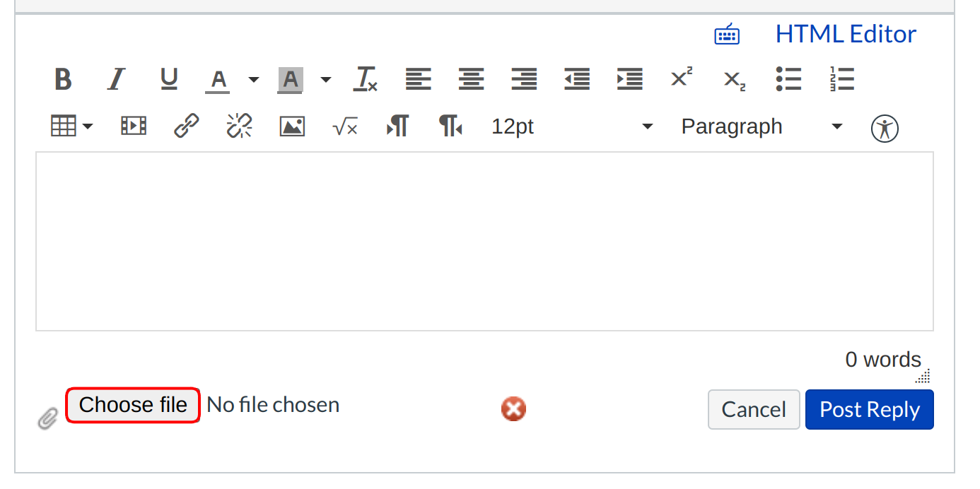View keyboard shortcuts via keyboard icon
This screenshot has width=980, height=489.
pos(727,33)
